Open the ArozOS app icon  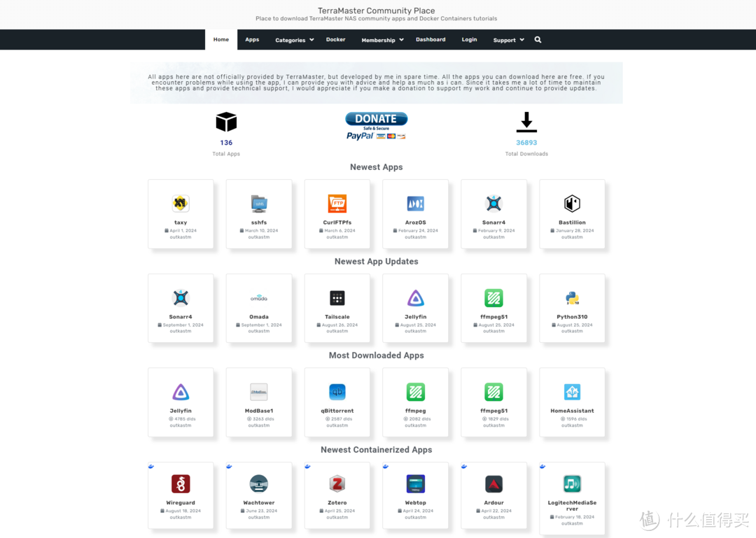point(416,204)
